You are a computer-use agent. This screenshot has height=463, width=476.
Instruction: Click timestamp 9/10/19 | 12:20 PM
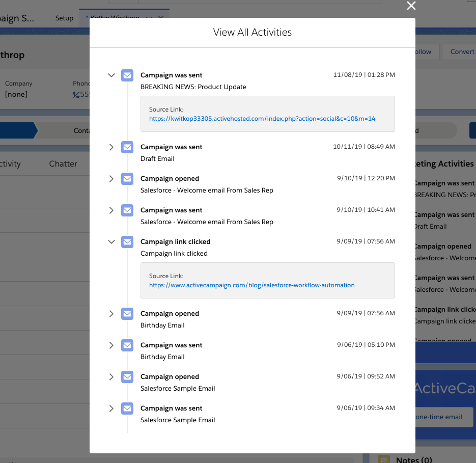366,178
